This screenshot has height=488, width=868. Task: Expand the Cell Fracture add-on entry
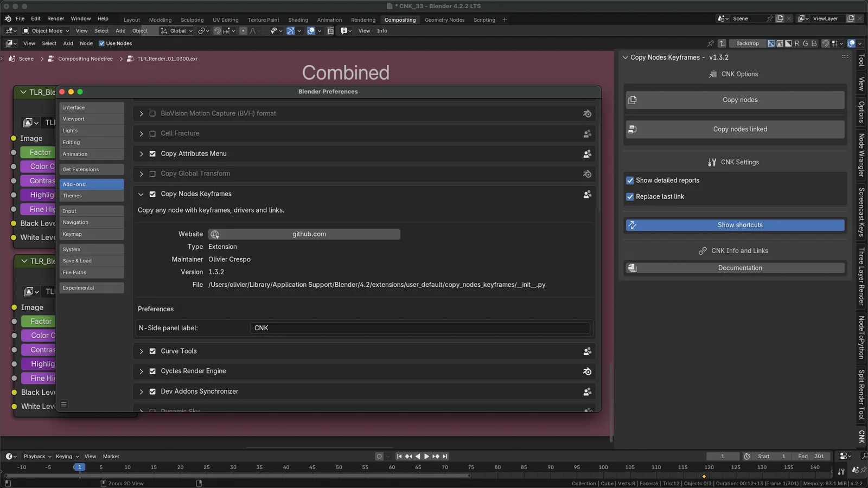141,133
